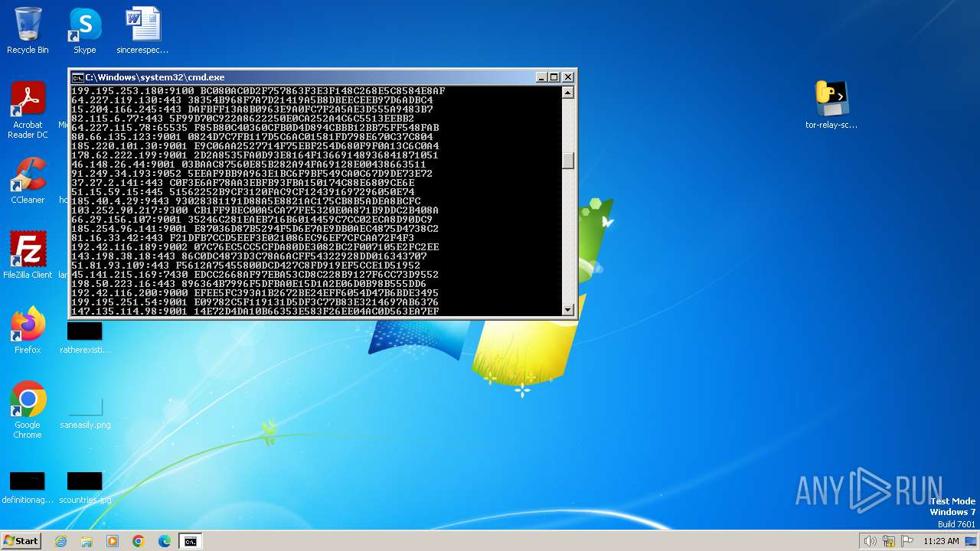Viewport: 980px width, 551px height.
Task: Open the Recycle Bin desktop icon
Action: [28, 31]
